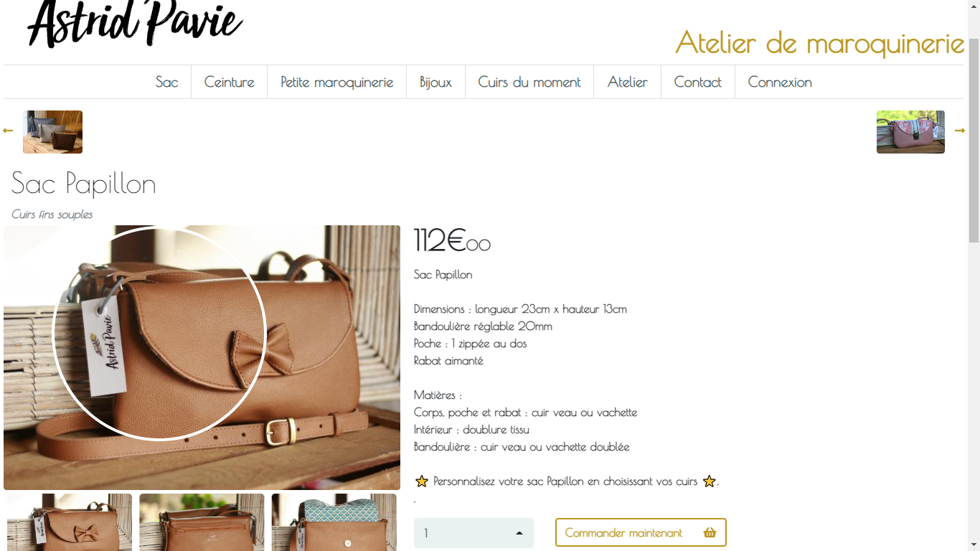Open the previous product thumbnail of leather pouches
Screen dimensions: 980x551
coord(52,132)
